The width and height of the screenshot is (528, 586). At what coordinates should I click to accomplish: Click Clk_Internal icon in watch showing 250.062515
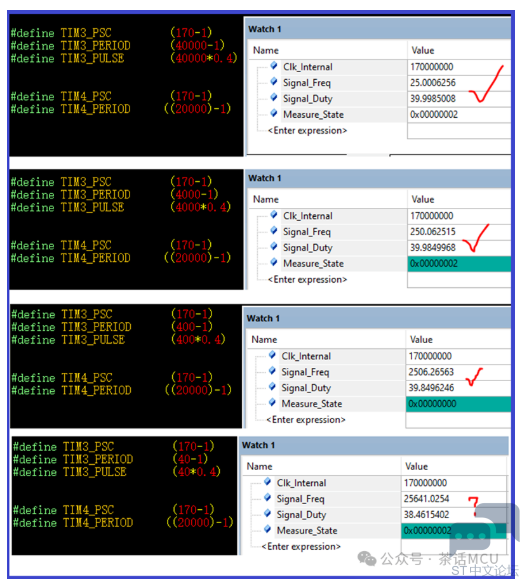274,215
